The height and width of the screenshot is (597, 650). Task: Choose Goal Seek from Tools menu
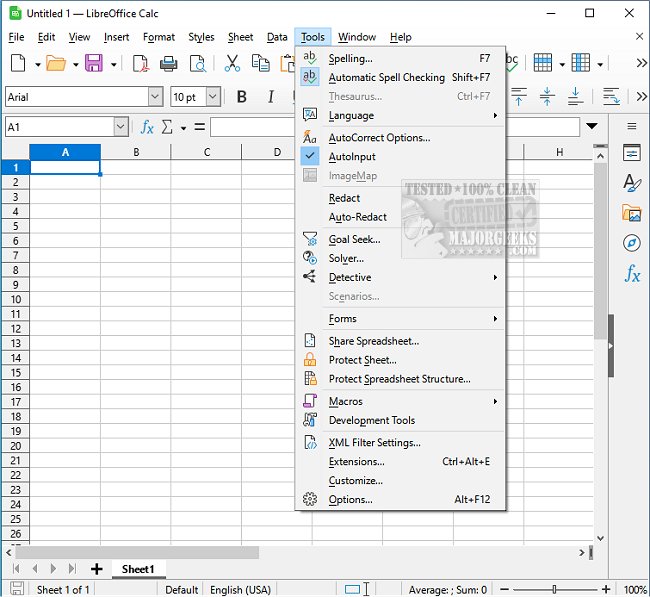tap(354, 240)
